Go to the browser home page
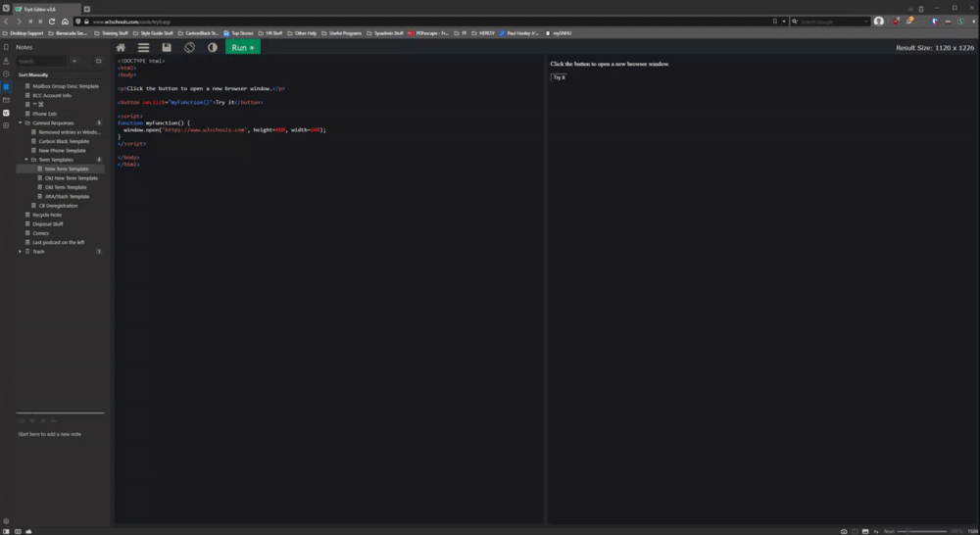This screenshot has height=535, width=980. click(x=65, y=22)
